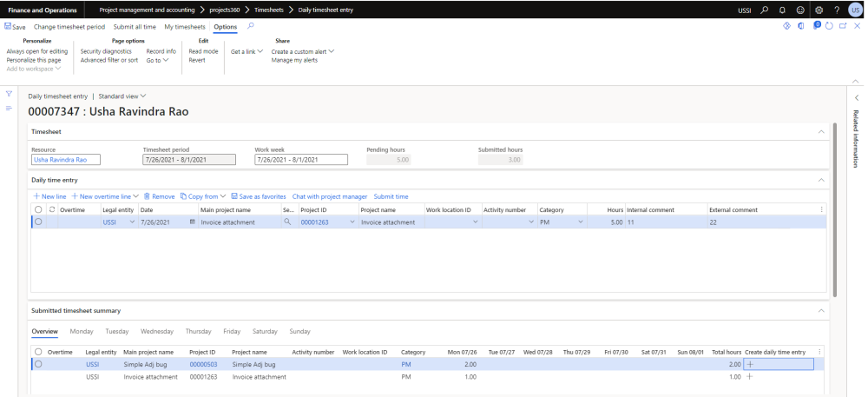Open the Category PM dropdown
This screenshot has height=397, width=868.
[x=581, y=222]
